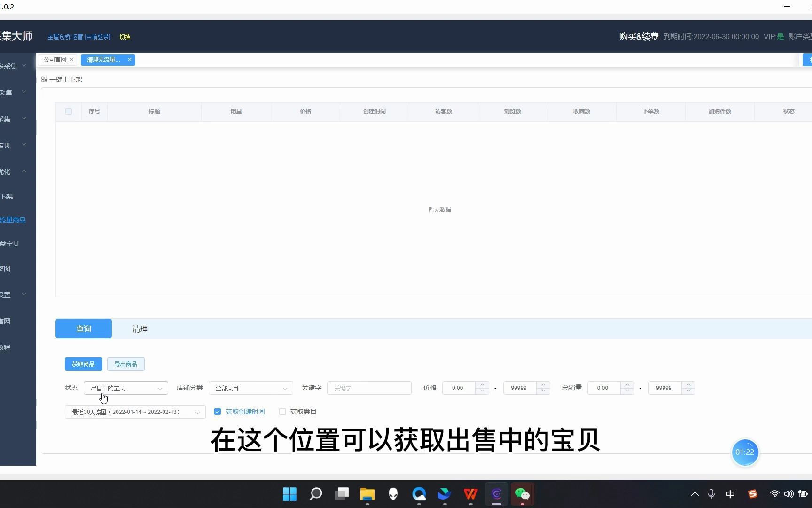This screenshot has height=508, width=812.
Task: Click the 浏览数 column header
Action: (513, 111)
